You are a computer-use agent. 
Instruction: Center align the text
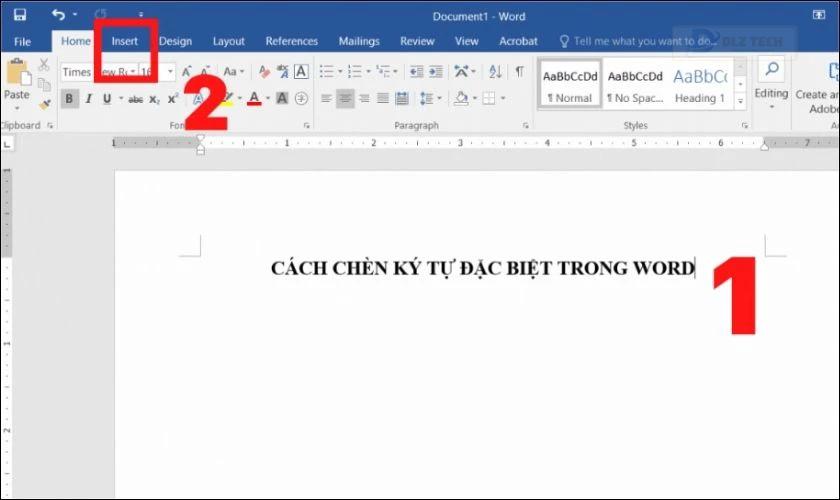point(345,99)
